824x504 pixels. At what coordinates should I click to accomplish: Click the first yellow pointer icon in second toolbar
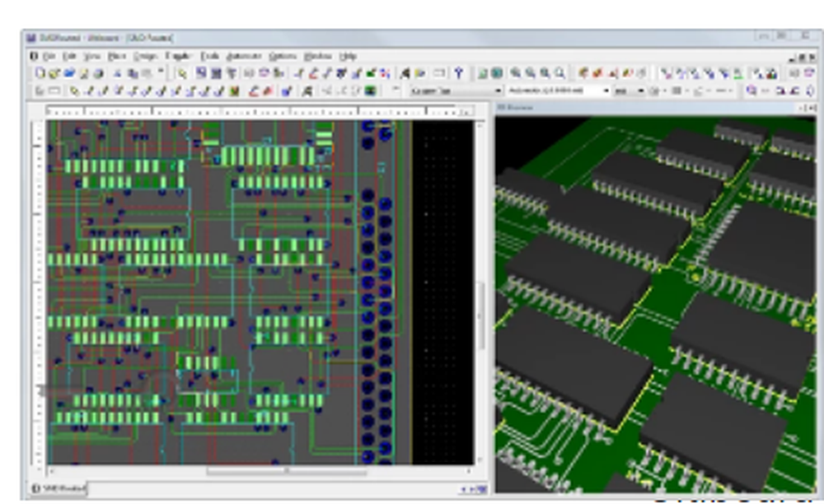(75, 91)
